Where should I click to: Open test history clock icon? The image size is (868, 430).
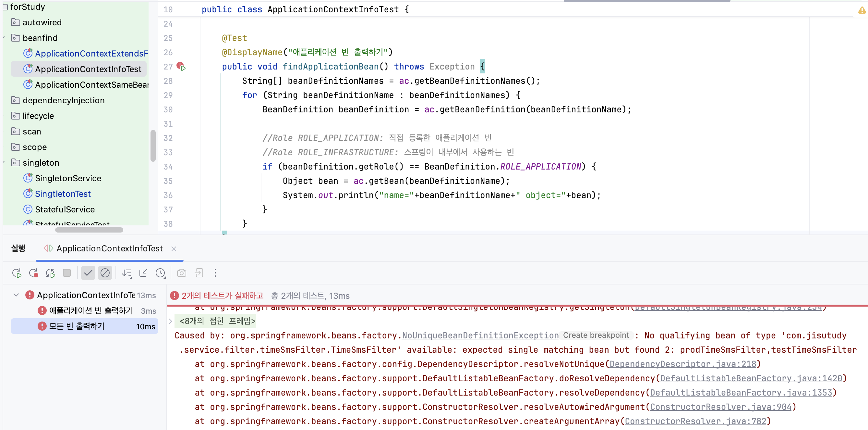(160, 273)
